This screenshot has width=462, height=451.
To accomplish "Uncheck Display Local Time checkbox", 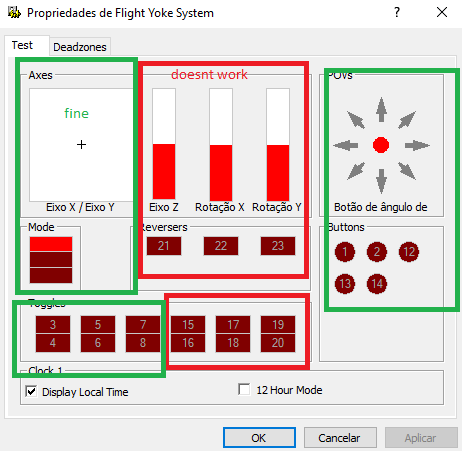I will (x=31, y=391).
